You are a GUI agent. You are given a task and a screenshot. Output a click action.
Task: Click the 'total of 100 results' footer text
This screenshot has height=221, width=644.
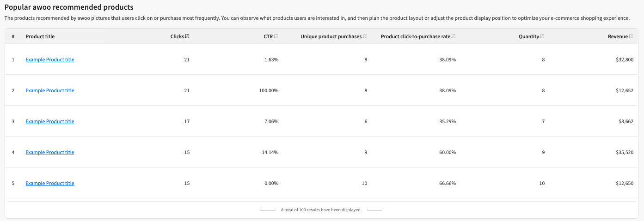(321, 210)
